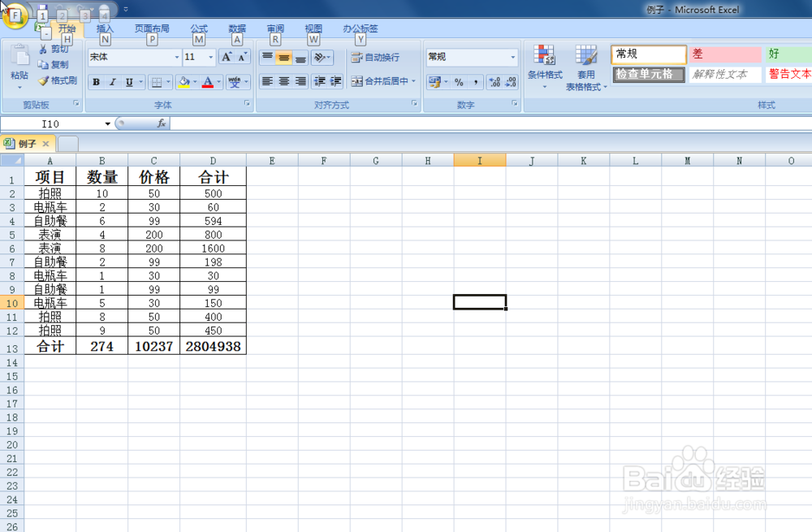Toggle middle vertical alignment

(283, 57)
